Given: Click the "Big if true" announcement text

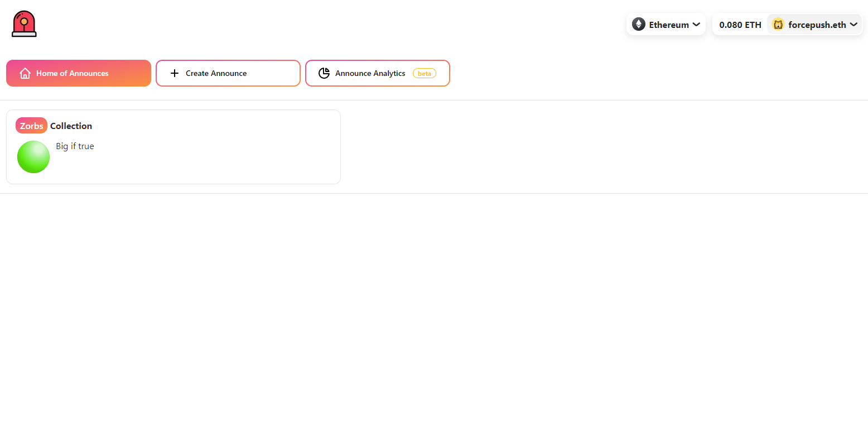Looking at the screenshot, I should (x=75, y=146).
